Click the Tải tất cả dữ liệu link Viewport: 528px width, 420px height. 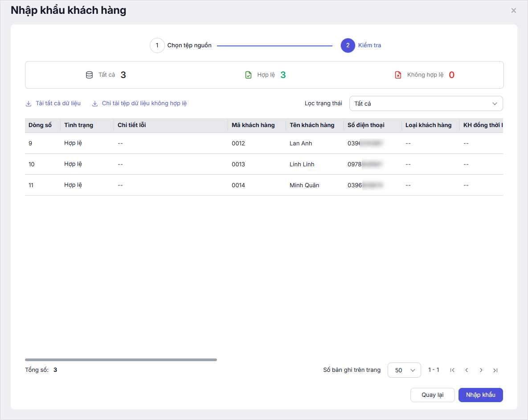(x=58, y=103)
